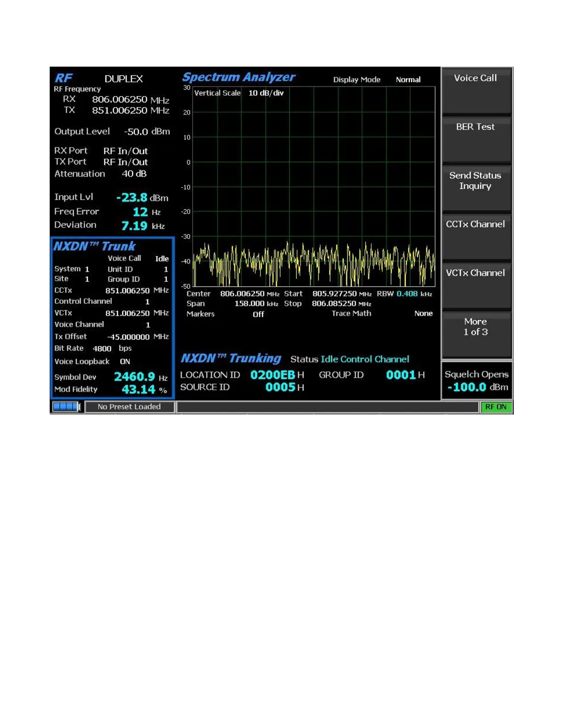Screen dimensions: 563x728
Task: Click the RF zone title
Action: click(63, 78)
